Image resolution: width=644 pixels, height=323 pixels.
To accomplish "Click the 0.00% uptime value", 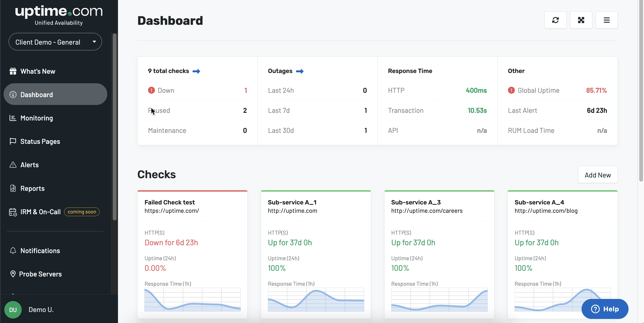I will [x=155, y=268].
